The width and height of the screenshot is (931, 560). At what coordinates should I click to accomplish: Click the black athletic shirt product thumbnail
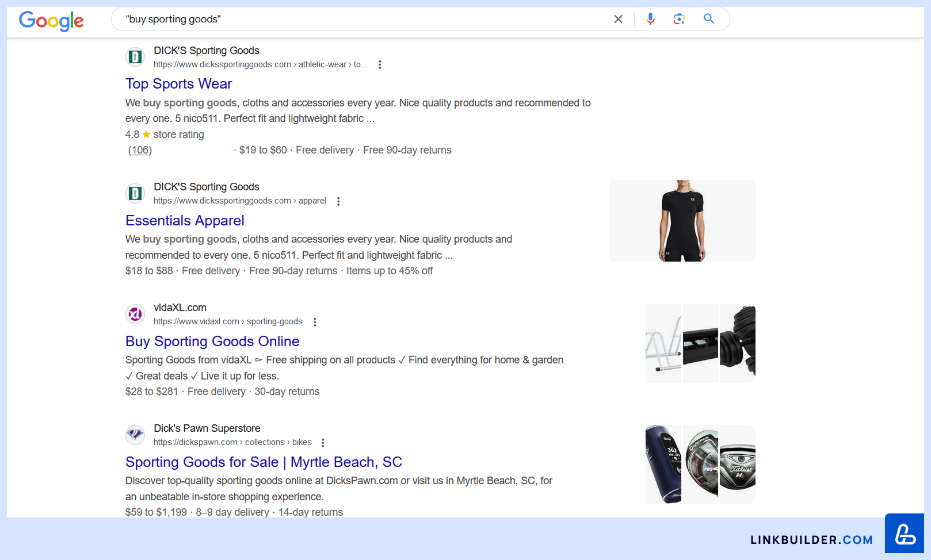(682, 221)
